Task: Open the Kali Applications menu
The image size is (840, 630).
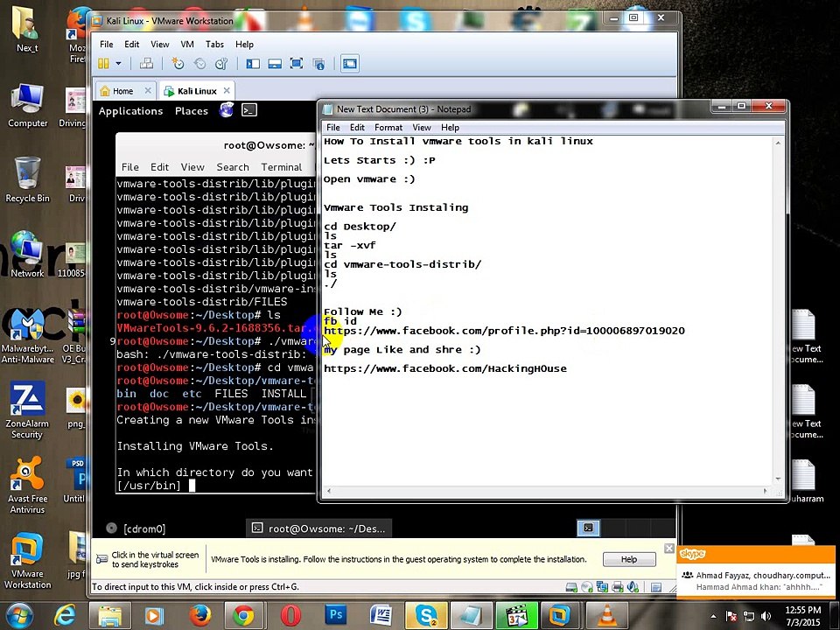Action: (x=130, y=111)
